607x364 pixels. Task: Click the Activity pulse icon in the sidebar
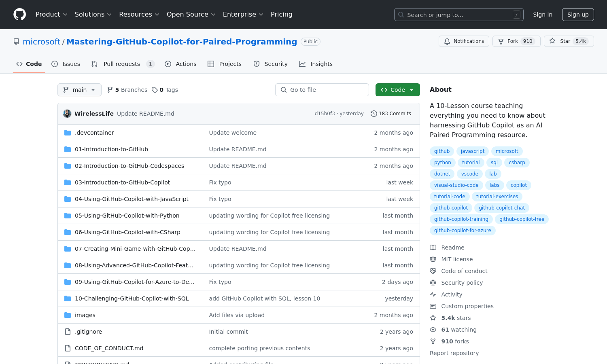coord(433,294)
